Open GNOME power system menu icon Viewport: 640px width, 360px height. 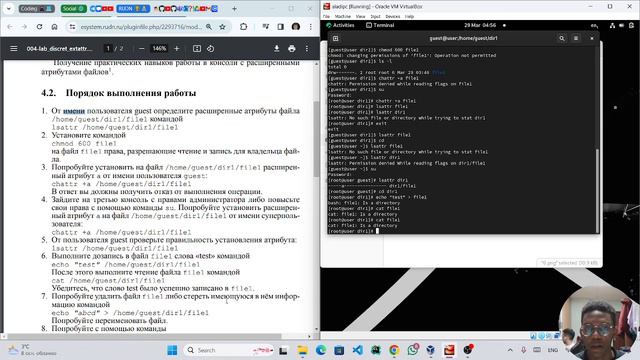pos(631,25)
